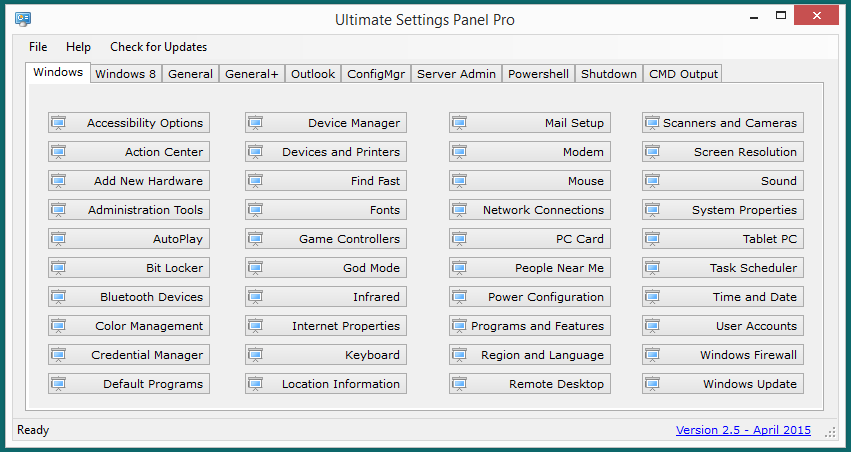This screenshot has width=851, height=452.
Task: Switch to the Powershell tab
Action: click(x=538, y=74)
